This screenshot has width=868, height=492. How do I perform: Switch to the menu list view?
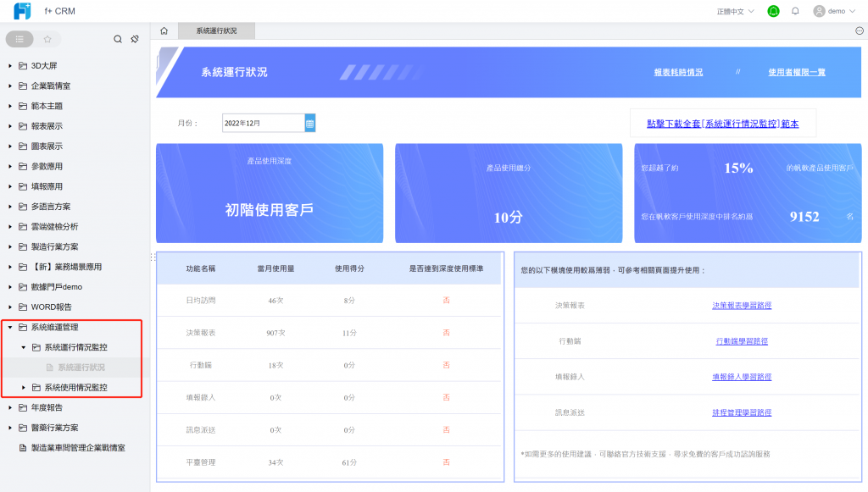[20, 39]
